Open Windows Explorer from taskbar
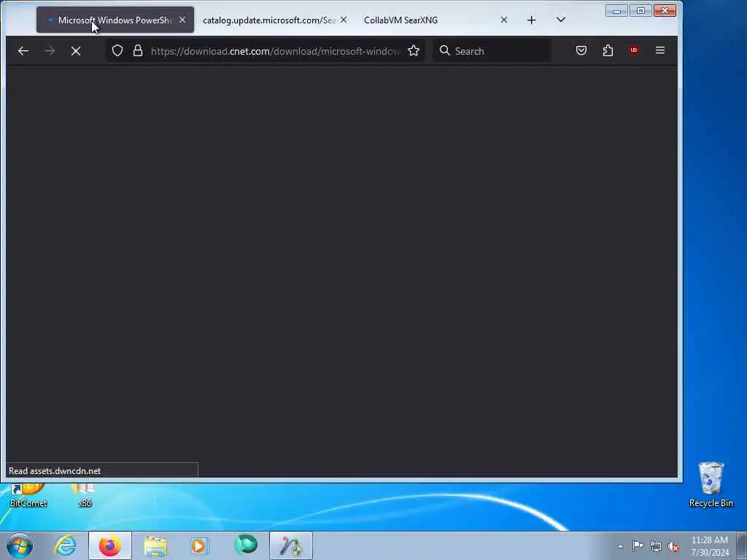The image size is (747, 560). pyautogui.click(x=155, y=545)
